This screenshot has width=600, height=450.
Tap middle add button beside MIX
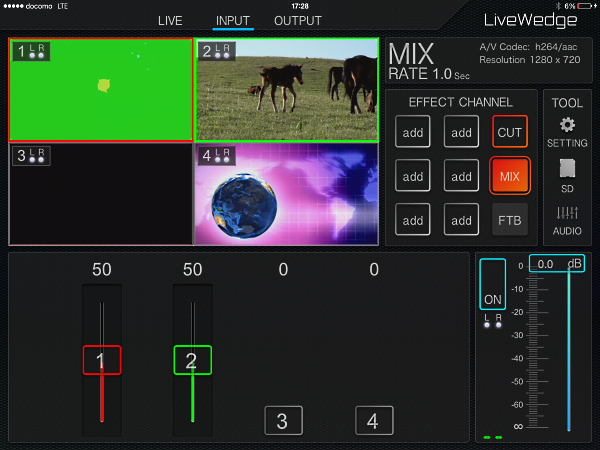[x=461, y=176]
